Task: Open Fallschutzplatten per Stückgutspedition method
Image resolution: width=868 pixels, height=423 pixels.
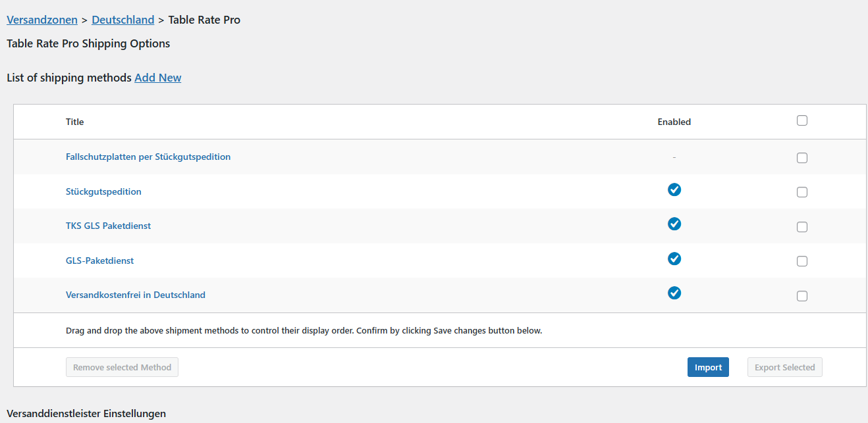Action: 148,157
